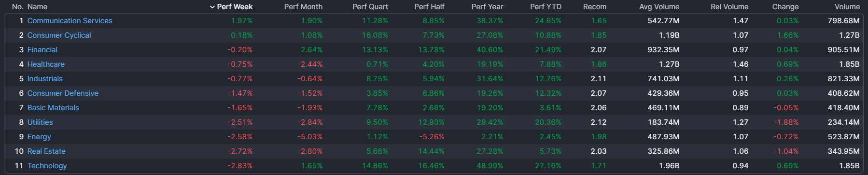Open the Consumer Cyclical sector link

point(59,35)
